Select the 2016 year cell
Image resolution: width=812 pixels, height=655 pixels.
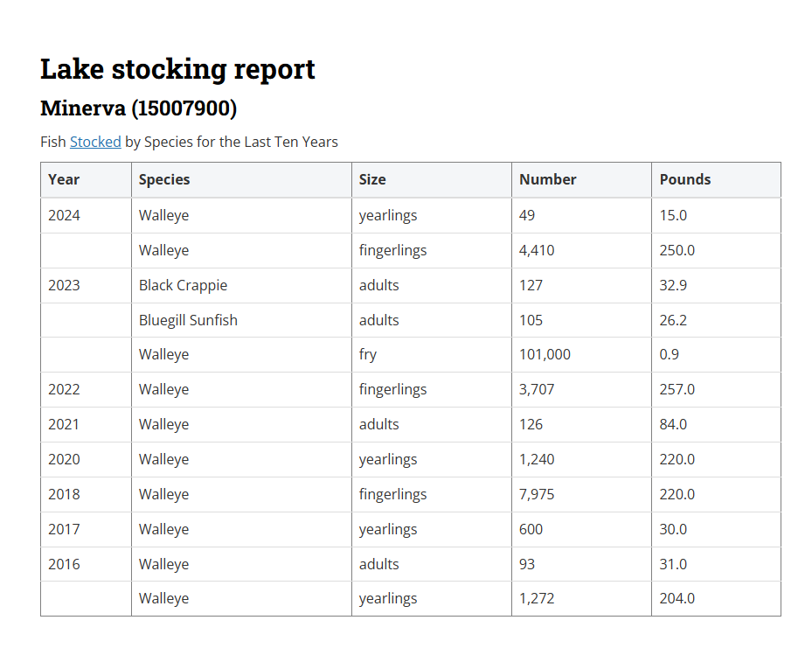(64, 564)
